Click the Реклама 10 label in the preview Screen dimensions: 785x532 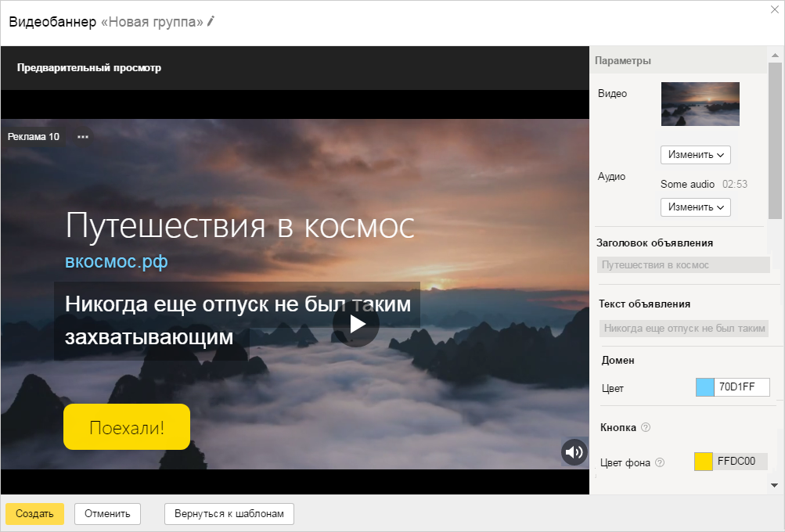(34, 137)
